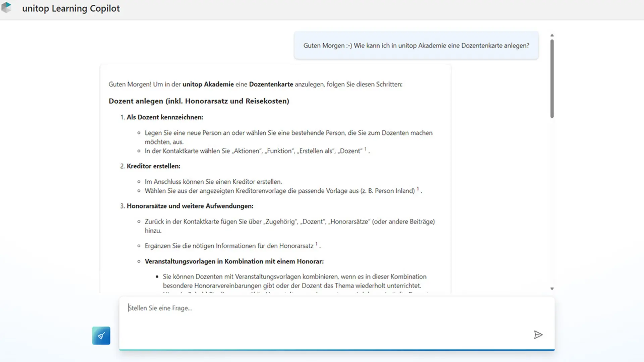Open citation 1 after 'den Honorarsatz'
The height and width of the screenshot is (362, 644).
[x=316, y=244]
